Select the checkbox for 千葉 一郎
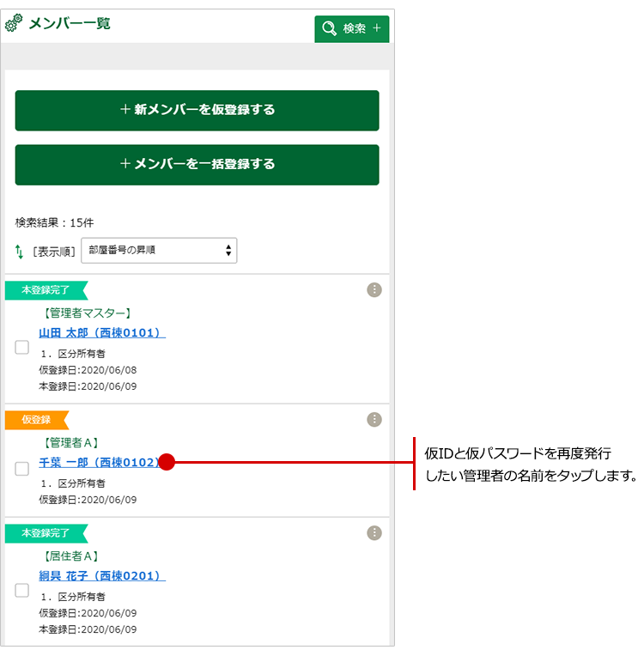The width and height of the screenshot is (644, 656). click(x=22, y=469)
